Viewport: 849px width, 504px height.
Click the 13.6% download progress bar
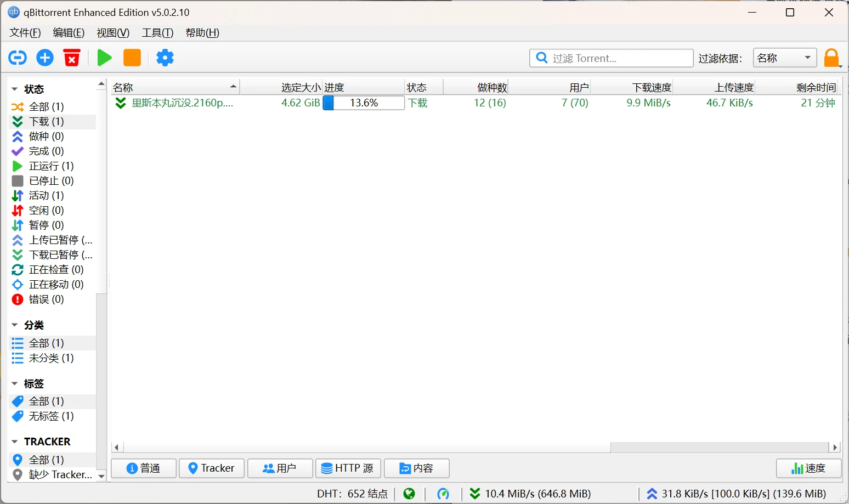point(364,103)
